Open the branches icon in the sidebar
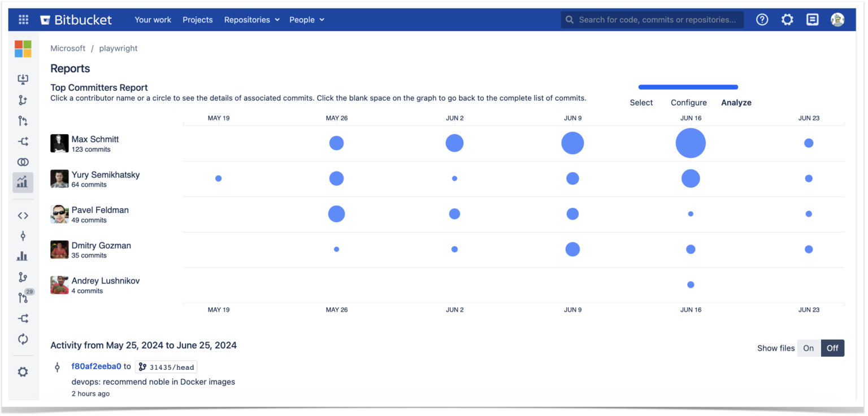 pyautogui.click(x=23, y=277)
